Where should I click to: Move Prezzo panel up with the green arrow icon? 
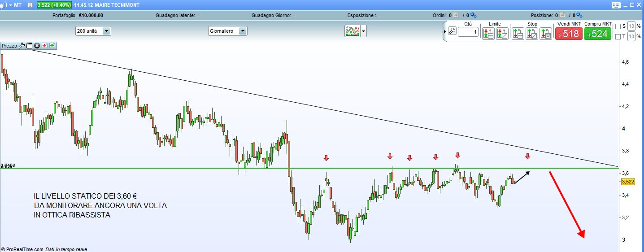(x=52, y=46)
